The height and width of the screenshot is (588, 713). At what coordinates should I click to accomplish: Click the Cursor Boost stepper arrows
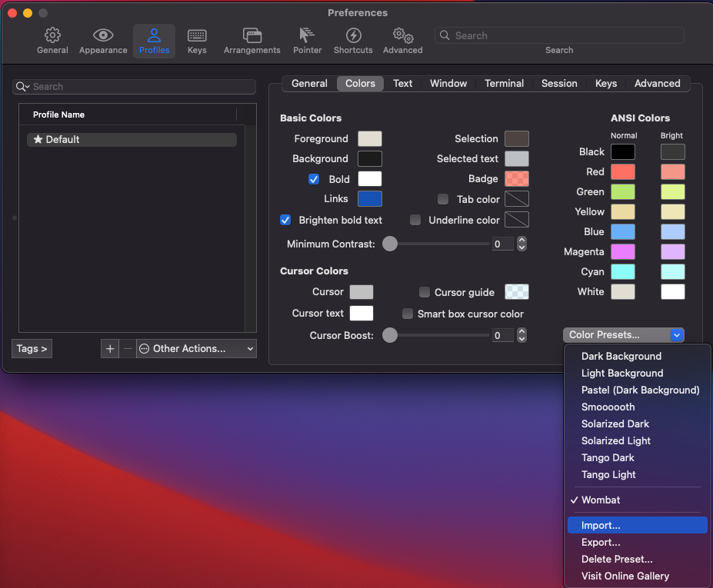[522, 335]
